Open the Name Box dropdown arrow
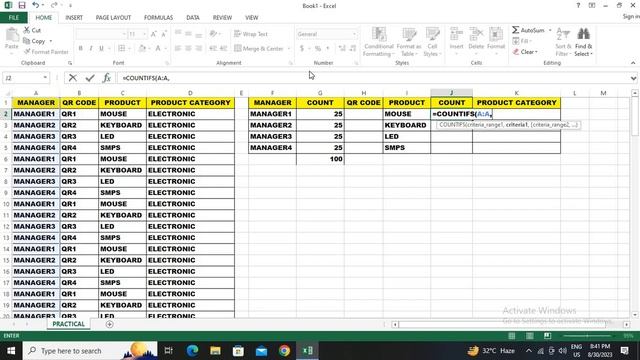Viewport: 640px width, 360px height. [x=45, y=78]
